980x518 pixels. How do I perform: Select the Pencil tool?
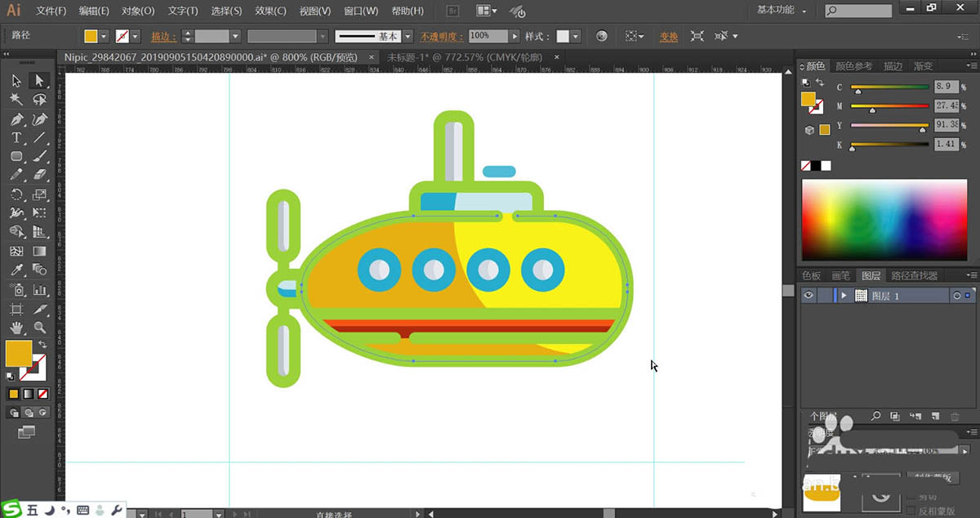click(x=16, y=176)
